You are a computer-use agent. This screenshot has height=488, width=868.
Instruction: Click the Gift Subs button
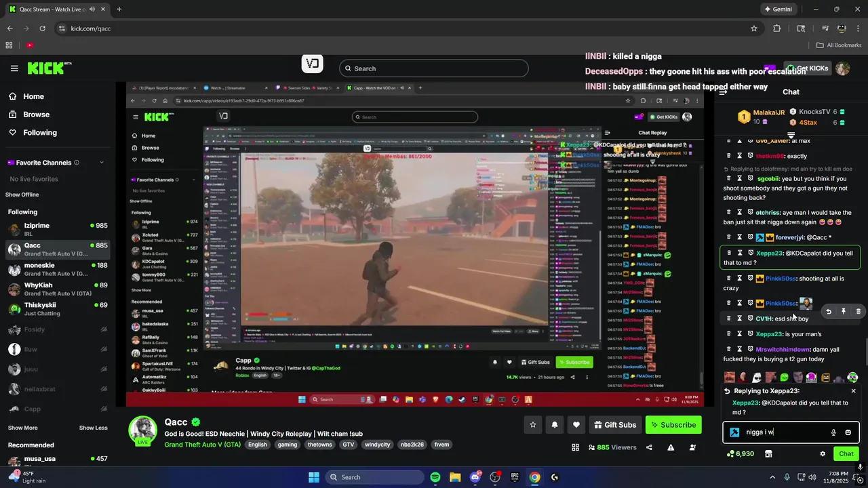point(615,425)
